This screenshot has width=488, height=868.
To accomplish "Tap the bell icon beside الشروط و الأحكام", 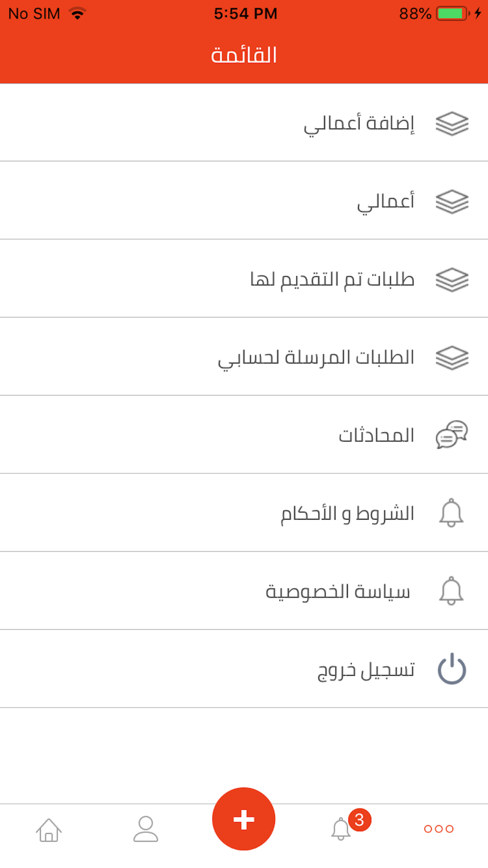I will (451, 513).
